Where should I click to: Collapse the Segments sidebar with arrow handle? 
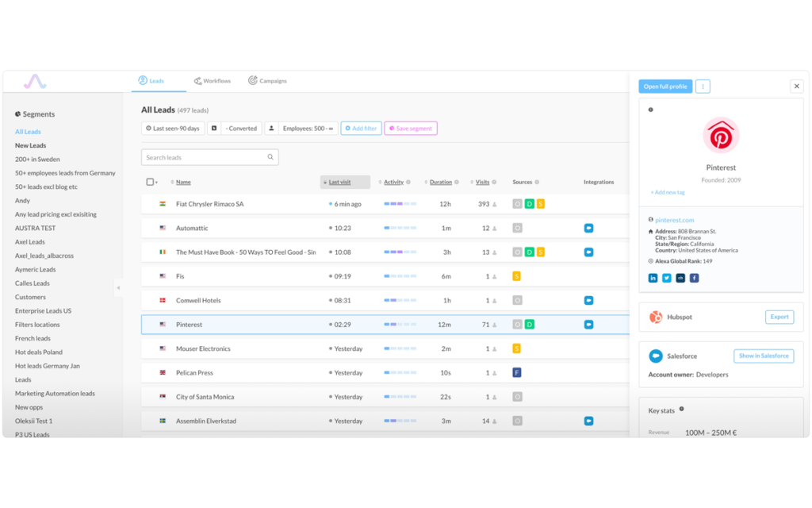[118, 287]
